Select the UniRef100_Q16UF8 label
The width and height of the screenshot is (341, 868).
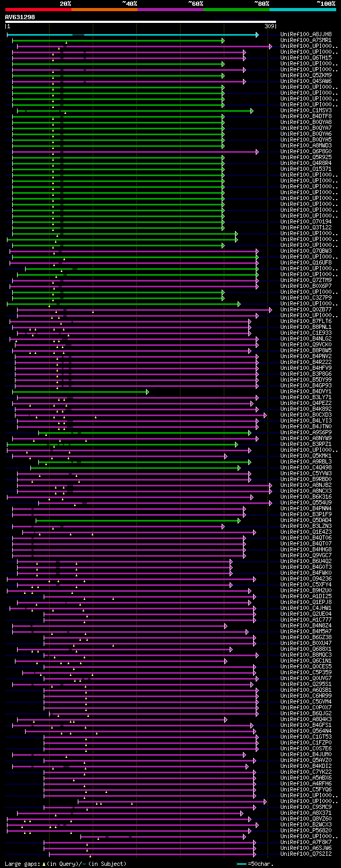(x=306, y=263)
